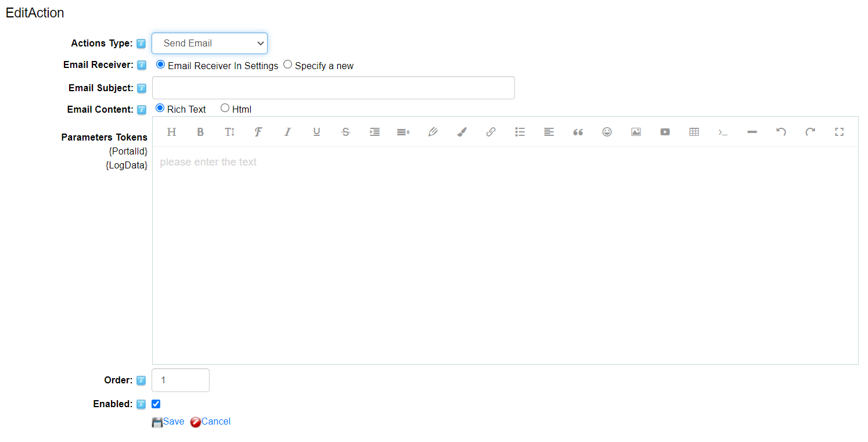Insert a table using the table icon
This screenshot has width=868, height=442.
pos(694,132)
